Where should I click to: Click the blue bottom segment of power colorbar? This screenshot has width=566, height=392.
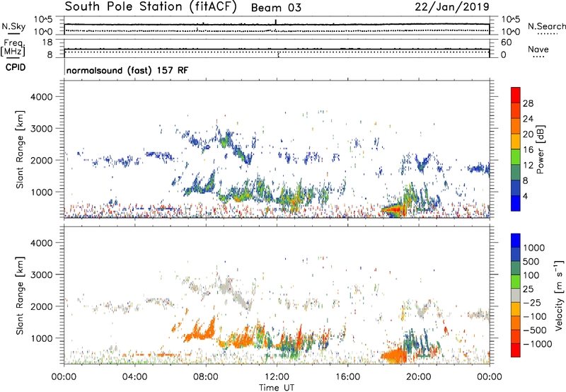point(516,203)
